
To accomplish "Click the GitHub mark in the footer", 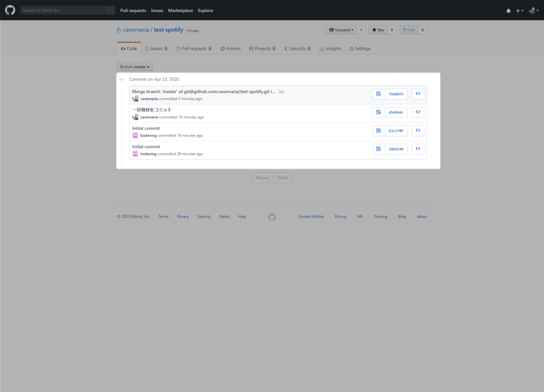I will pos(271,216).
